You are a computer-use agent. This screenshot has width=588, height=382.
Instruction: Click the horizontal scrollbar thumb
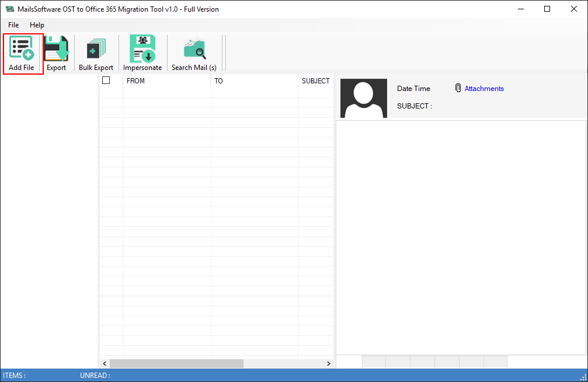[176, 363]
